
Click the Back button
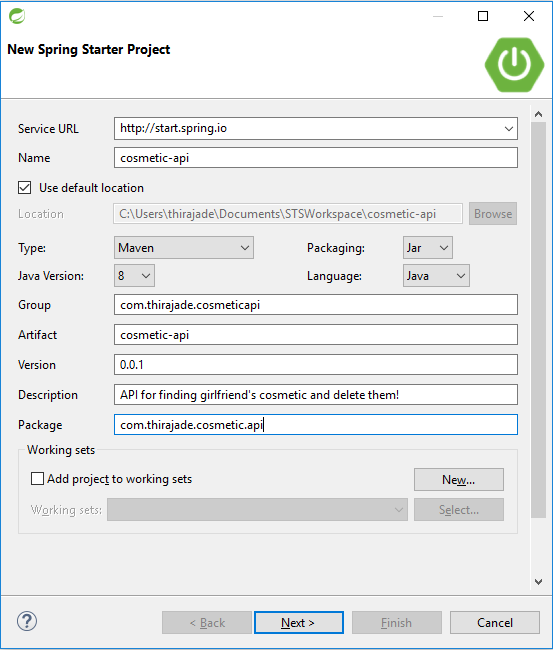click(207, 623)
